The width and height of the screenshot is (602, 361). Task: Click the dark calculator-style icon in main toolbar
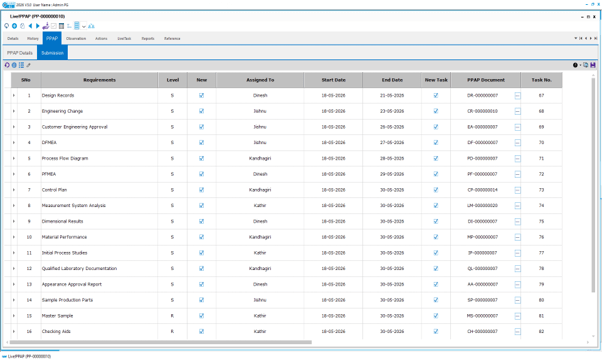coord(61,26)
